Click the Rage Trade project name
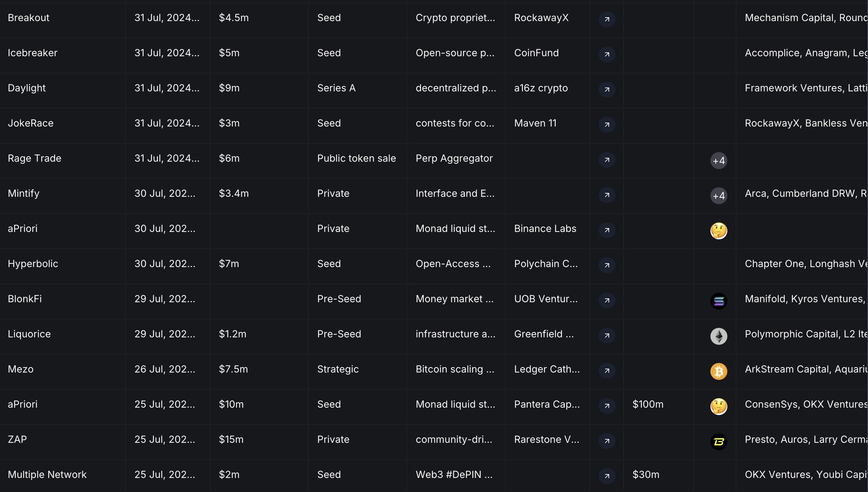The width and height of the screenshot is (868, 492). 34,158
